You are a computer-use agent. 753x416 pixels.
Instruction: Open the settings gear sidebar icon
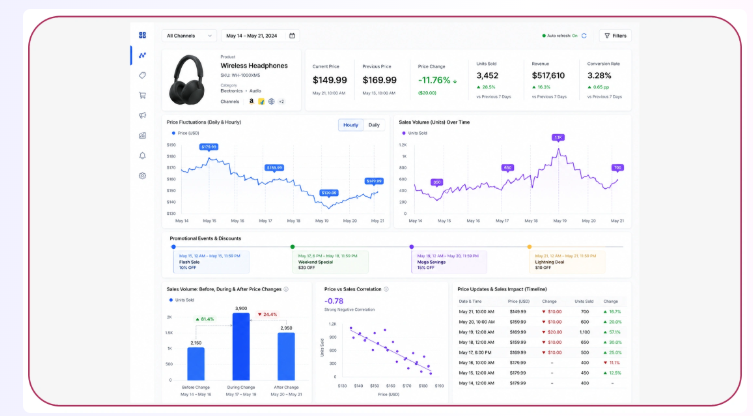(142, 176)
